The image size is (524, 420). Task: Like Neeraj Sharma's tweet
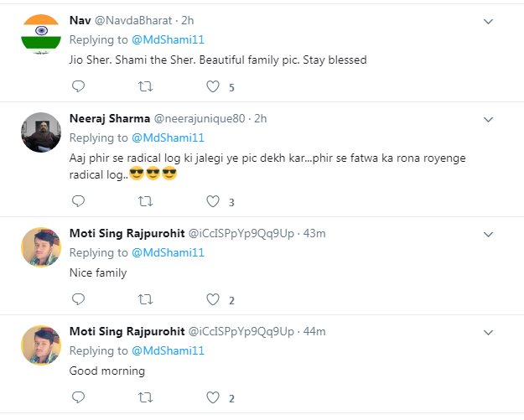click(213, 201)
